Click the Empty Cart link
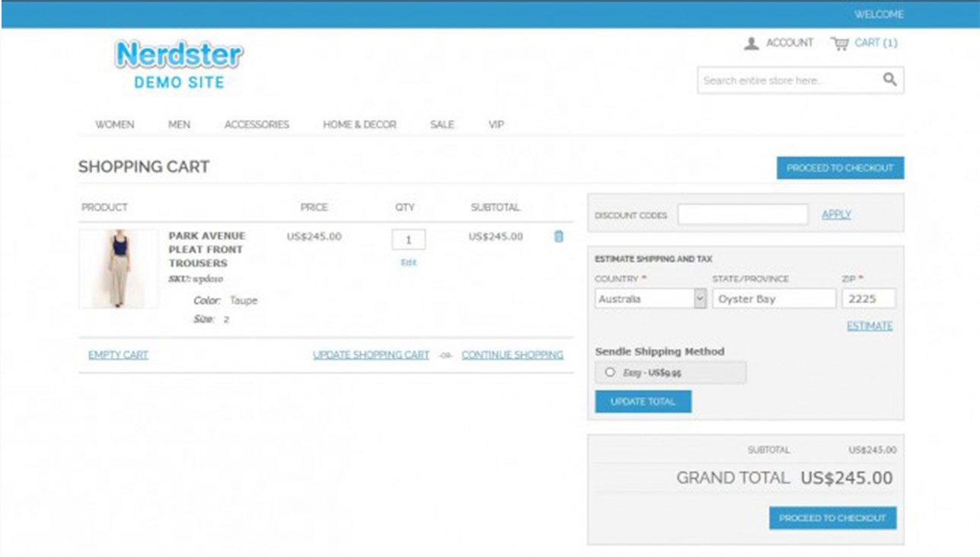This screenshot has width=980, height=557. 118,355
